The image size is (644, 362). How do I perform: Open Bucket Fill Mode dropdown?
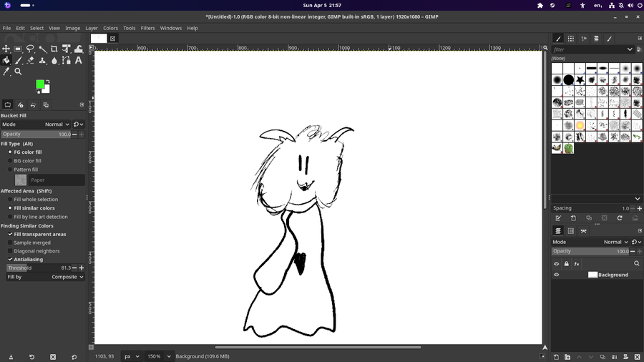[36, 124]
